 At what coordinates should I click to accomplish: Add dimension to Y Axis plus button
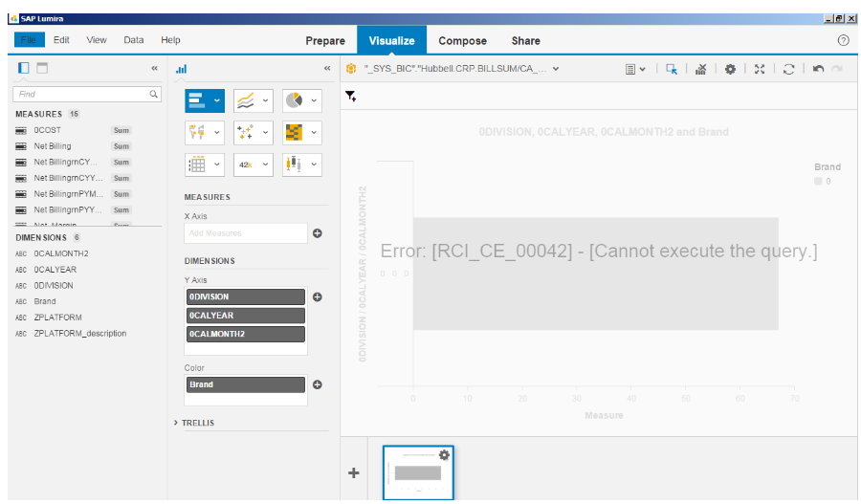point(318,297)
